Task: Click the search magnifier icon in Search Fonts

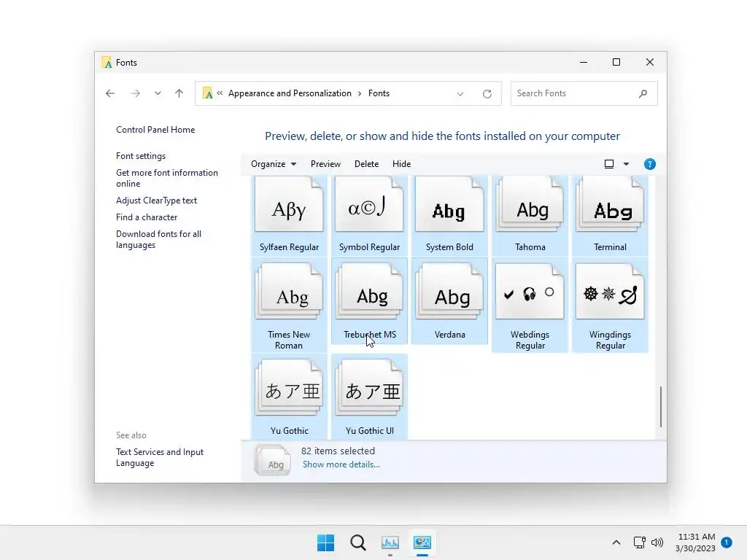Action: coord(643,93)
